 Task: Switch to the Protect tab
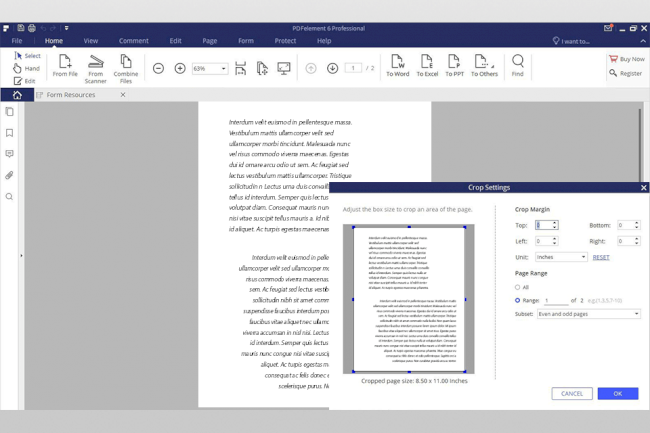pyautogui.click(x=285, y=41)
